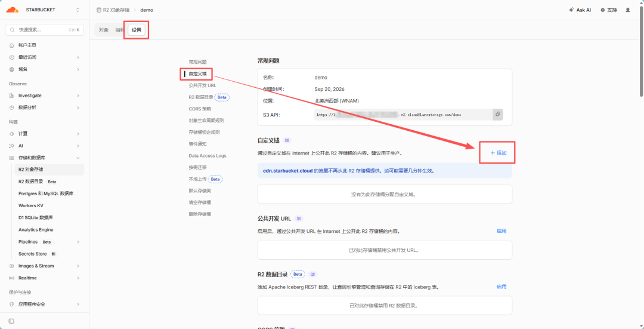Open docs icon beside R2 数据目录 heading
The width and height of the screenshot is (644, 329).
(x=313, y=274)
